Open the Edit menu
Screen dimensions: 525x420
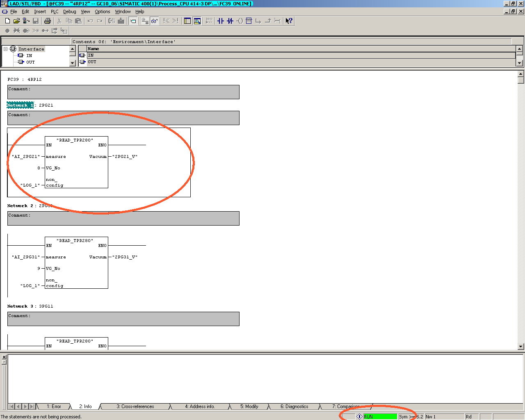coord(25,11)
